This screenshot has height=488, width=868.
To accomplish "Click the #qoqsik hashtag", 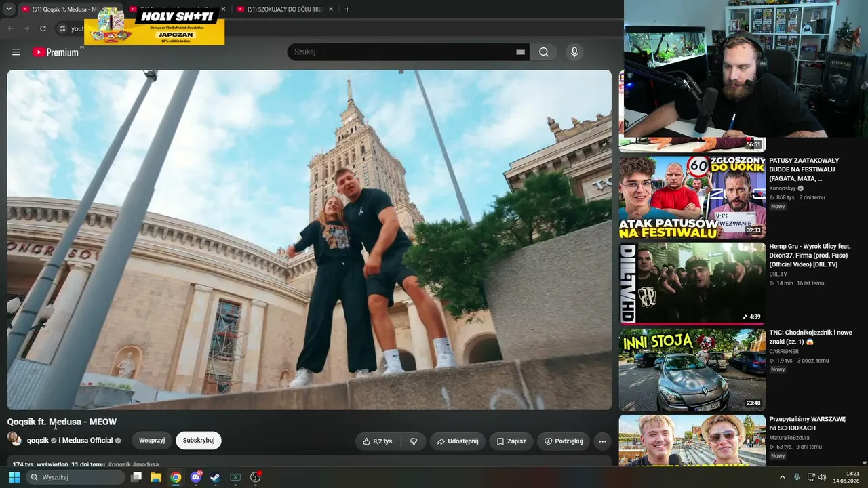I will click(119, 465).
